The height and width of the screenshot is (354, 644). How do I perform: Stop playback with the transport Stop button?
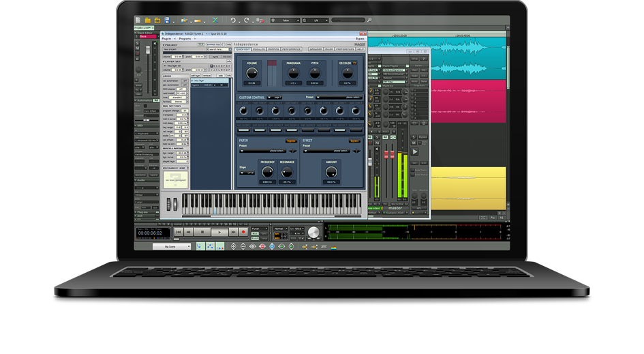pyautogui.click(x=202, y=233)
